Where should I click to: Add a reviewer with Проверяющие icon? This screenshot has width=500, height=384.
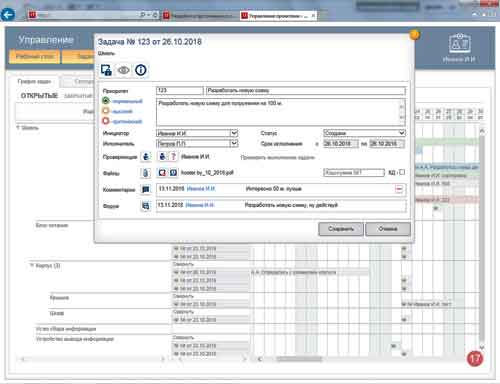point(146,157)
